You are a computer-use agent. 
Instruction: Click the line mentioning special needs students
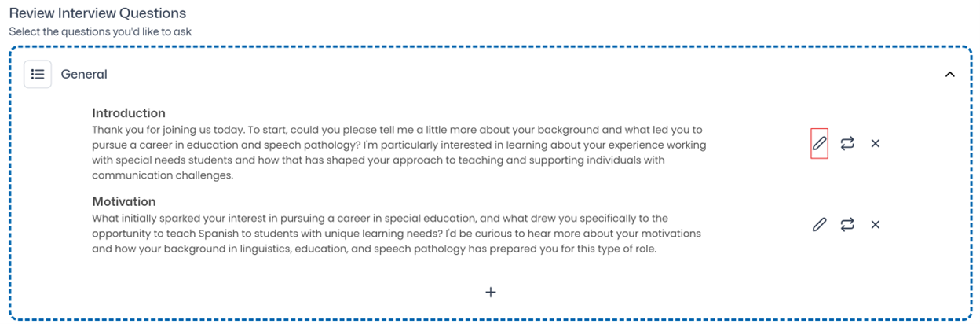pyautogui.click(x=378, y=160)
